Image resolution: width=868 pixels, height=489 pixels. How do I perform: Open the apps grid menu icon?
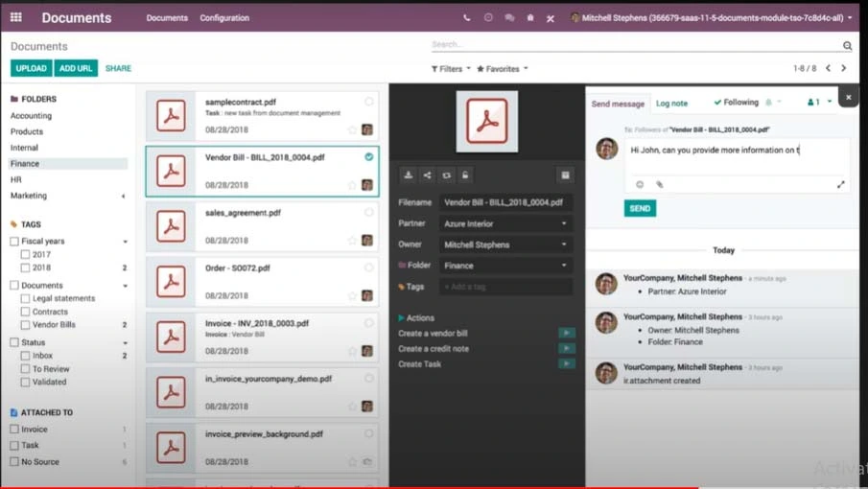click(x=16, y=17)
